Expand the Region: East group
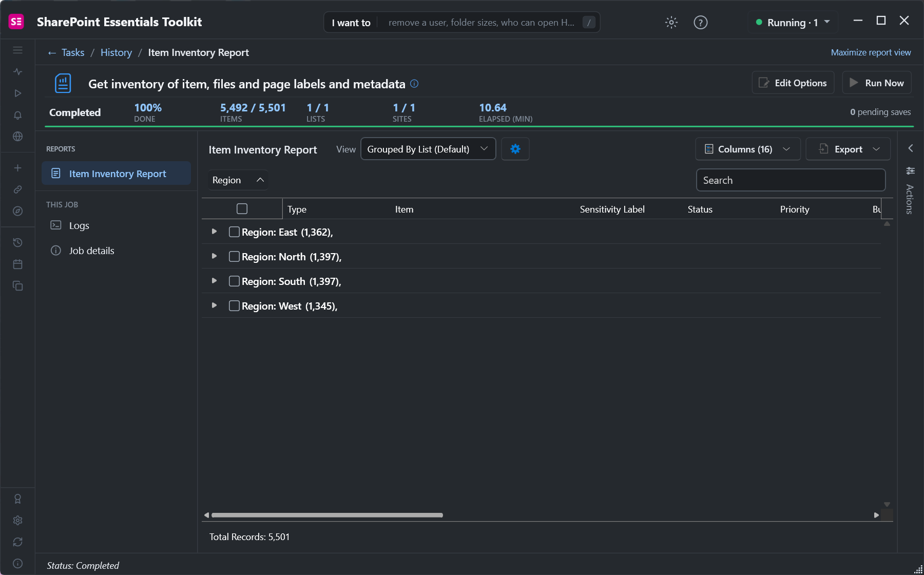 point(214,232)
